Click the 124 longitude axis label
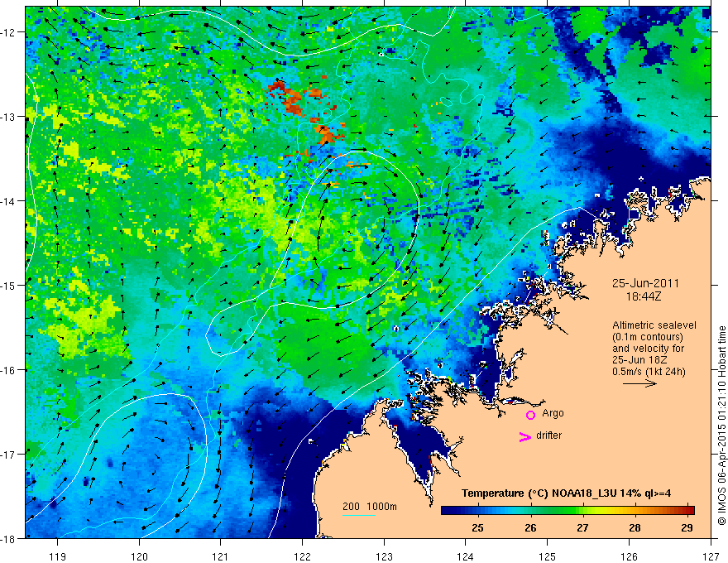Viewport: 728px width, 563px height. point(466,556)
